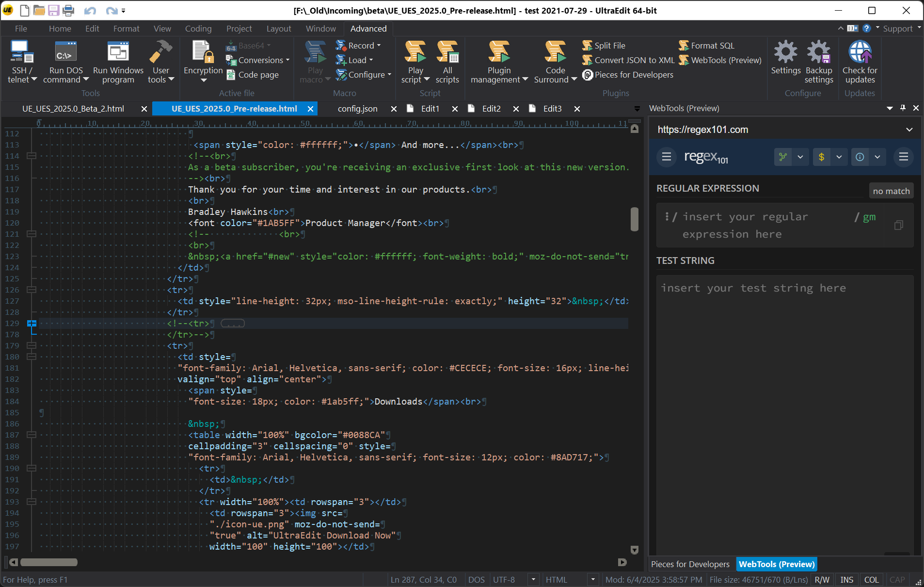Click the folded code ellipsis badge

233,324
